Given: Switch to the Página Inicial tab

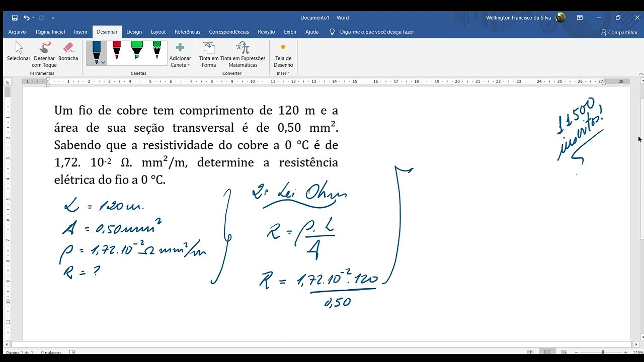Looking at the screenshot, I should pyautogui.click(x=50, y=32).
